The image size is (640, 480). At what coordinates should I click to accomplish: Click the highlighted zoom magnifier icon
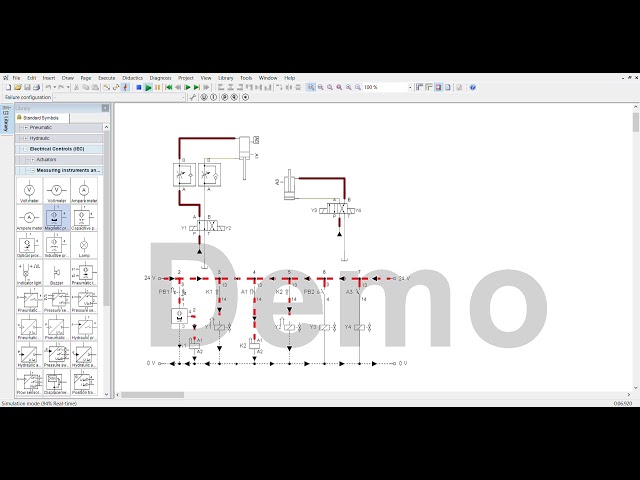click(311, 87)
